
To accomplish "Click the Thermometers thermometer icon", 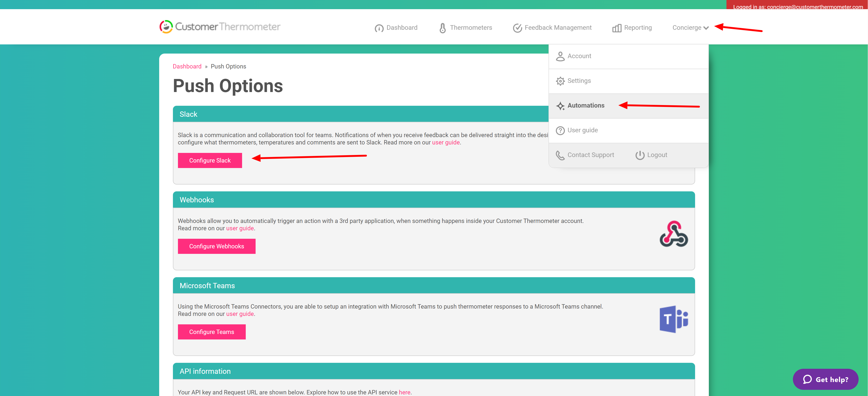I will 442,28.
